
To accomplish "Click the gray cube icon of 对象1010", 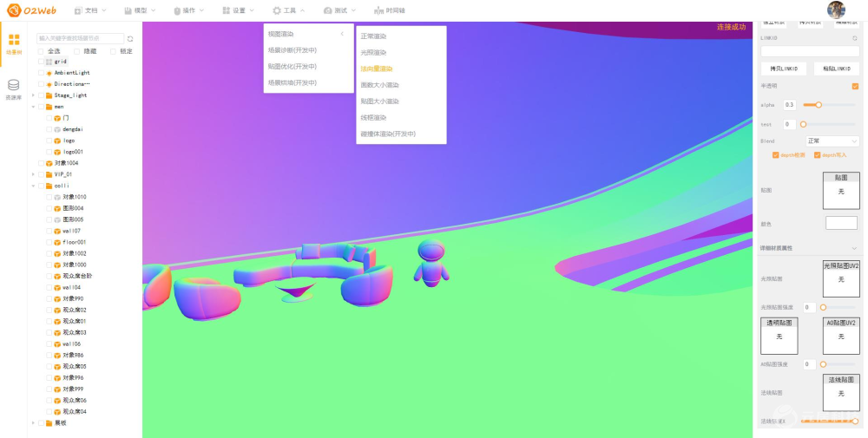I will (57, 197).
